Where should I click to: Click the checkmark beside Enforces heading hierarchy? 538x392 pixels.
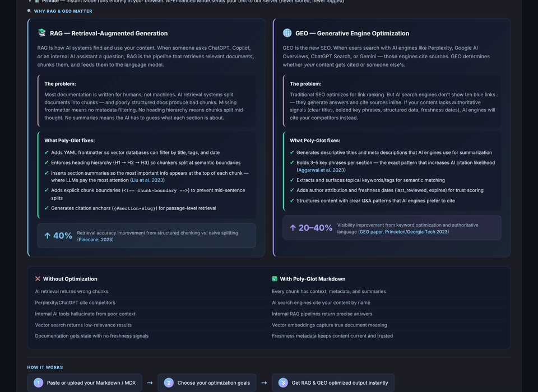[47, 162]
